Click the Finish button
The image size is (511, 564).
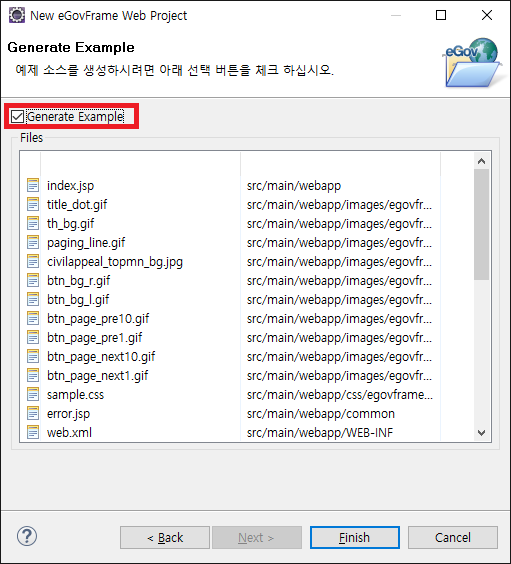pos(355,538)
